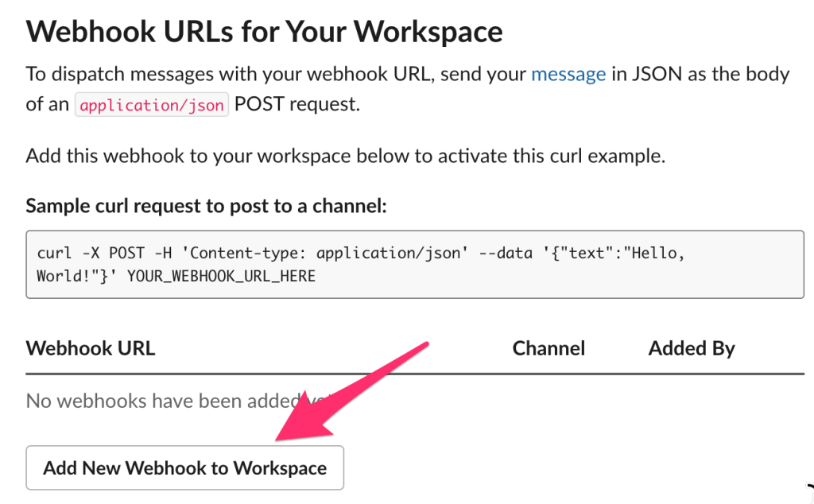This screenshot has width=814, height=504.
Task: Click the Sample curl request label
Action: pyautogui.click(x=206, y=206)
